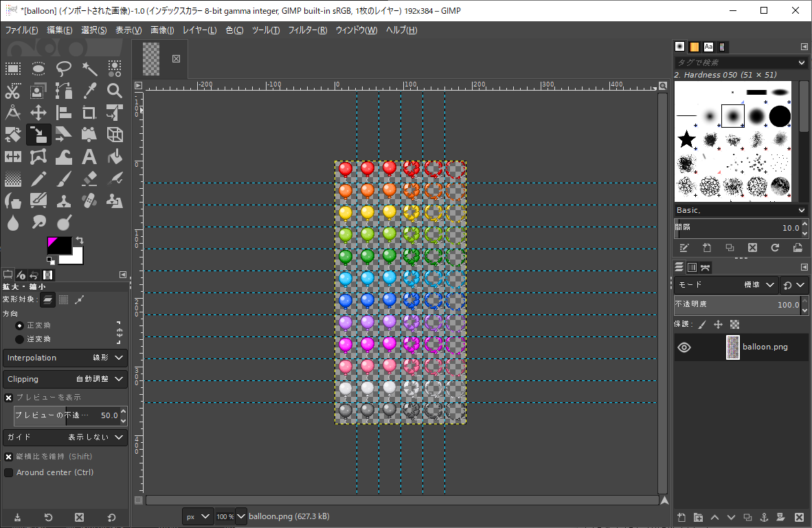The height and width of the screenshot is (528, 812).
Task: Select the Fuzzy Select magic wand tool
Action: [89, 69]
